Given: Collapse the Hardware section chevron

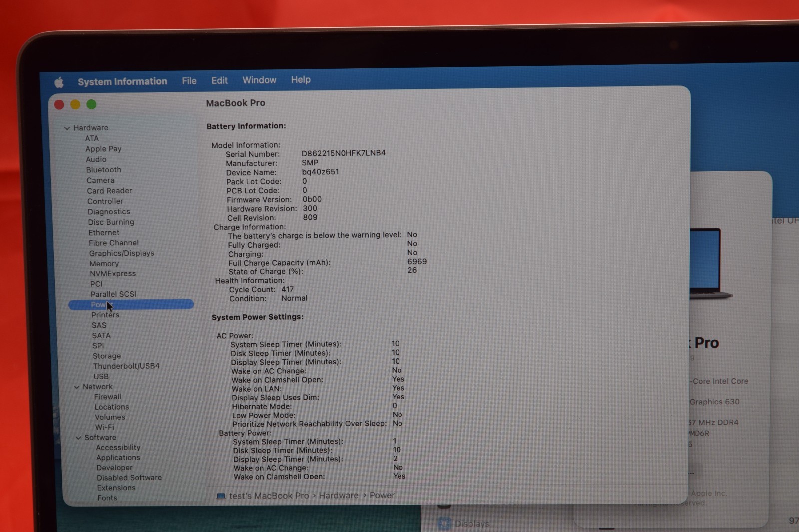Looking at the screenshot, I should tap(67, 128).
